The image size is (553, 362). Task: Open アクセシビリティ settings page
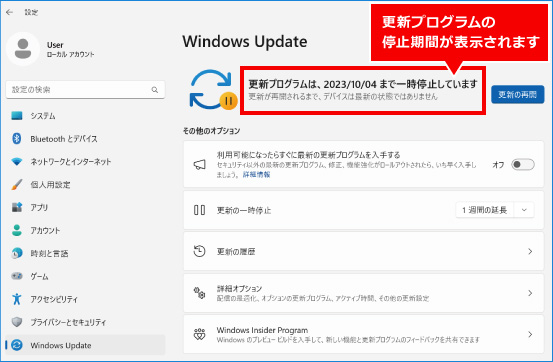[x=85, y=299]
